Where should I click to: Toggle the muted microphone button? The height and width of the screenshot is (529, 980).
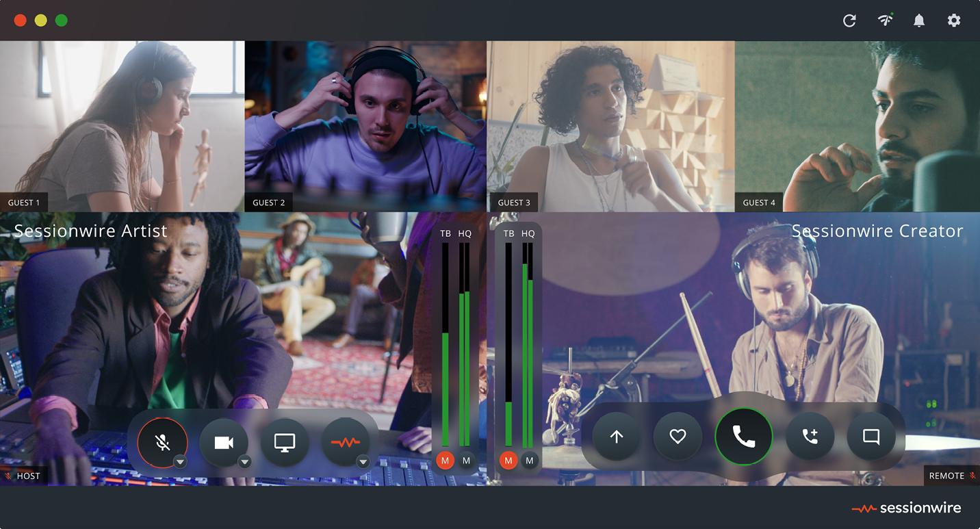162,442
